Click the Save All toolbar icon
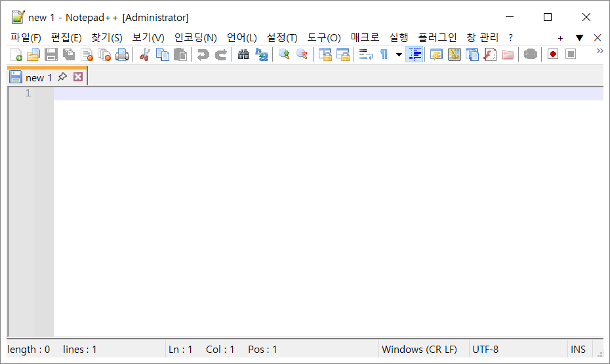This screenshot has width=610, height=364. point(69,54)
